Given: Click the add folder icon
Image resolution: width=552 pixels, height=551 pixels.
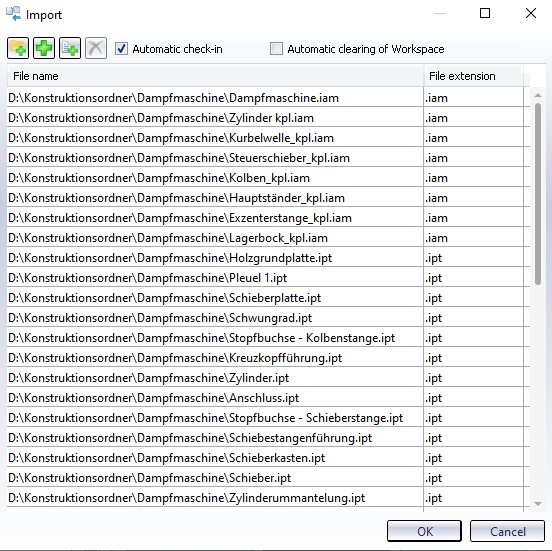Looking at the screenshot, I should (18, 48).
